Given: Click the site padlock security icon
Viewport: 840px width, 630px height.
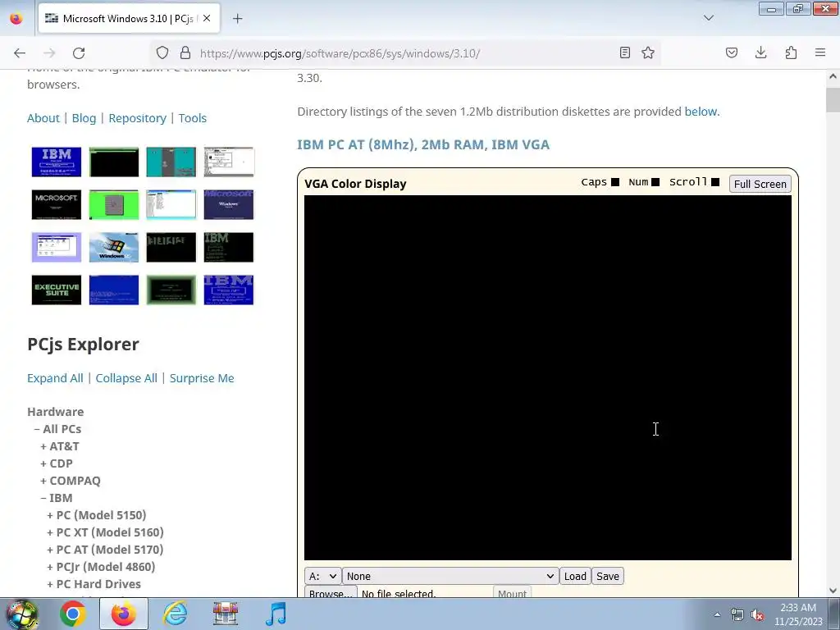Looking at the screenshot, I should (x=185, y=52).
